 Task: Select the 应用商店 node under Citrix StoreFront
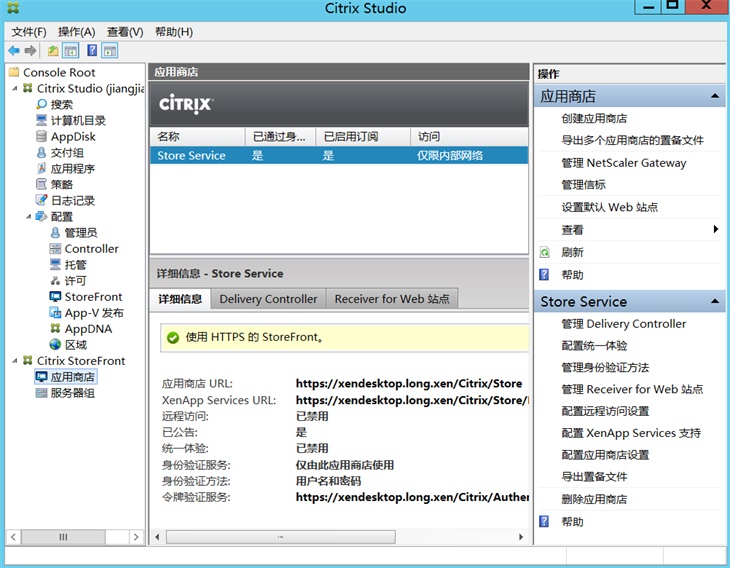click(x=73, y=377)
